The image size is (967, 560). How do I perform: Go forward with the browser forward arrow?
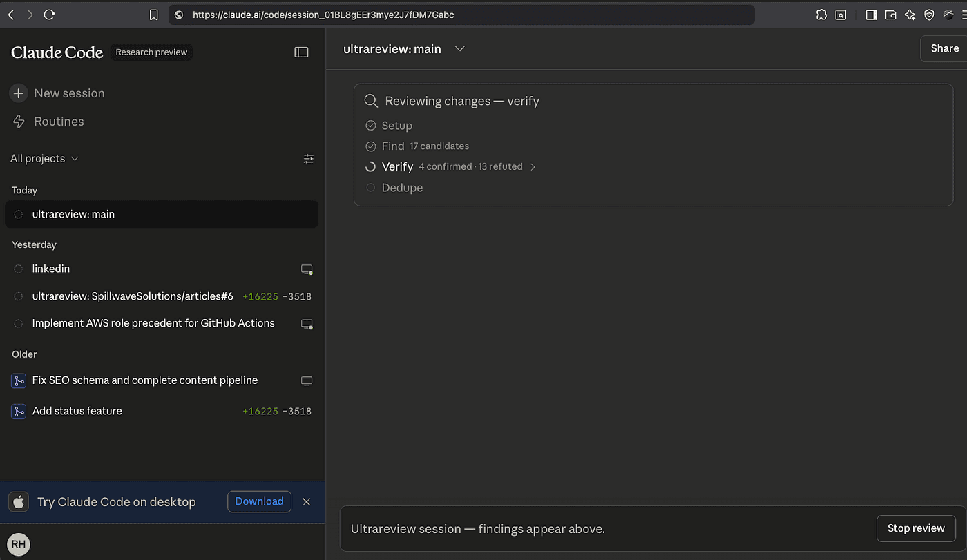click(30, 15)
